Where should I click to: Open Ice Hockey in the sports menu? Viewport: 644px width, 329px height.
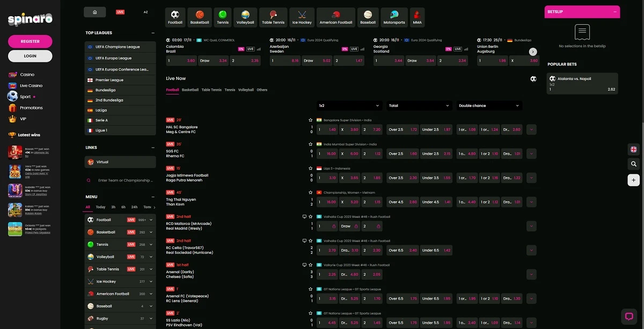click(120, 281)
